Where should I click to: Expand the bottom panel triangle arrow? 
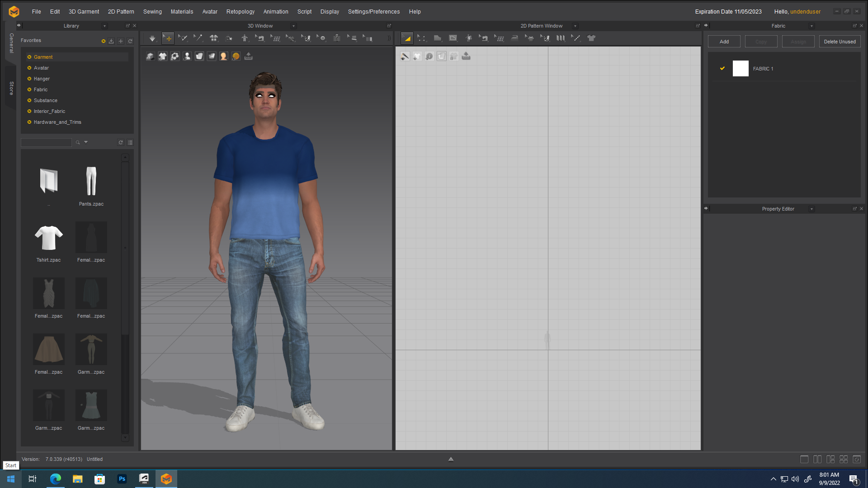[x=451, y=459]
